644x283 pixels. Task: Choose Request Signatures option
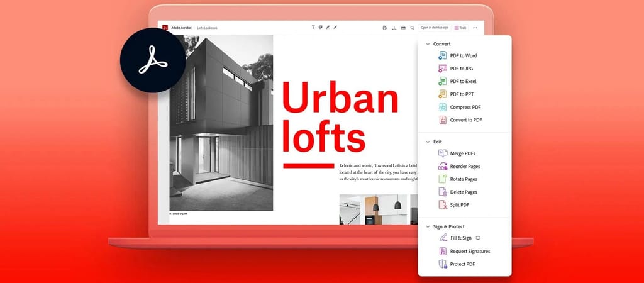click(x=470, y=251)
